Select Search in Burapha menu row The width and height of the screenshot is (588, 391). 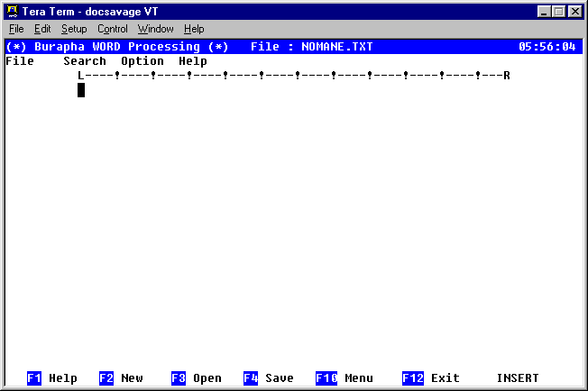point(85,61)
